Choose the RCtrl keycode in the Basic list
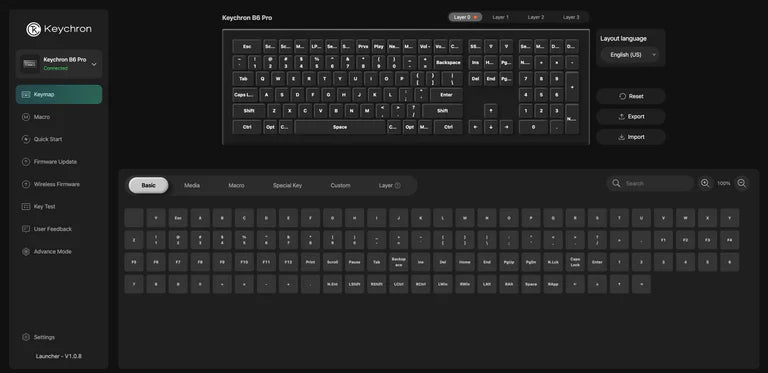Image resolution: width=768 pixels, height=373 pixels. tap(421, 284)
